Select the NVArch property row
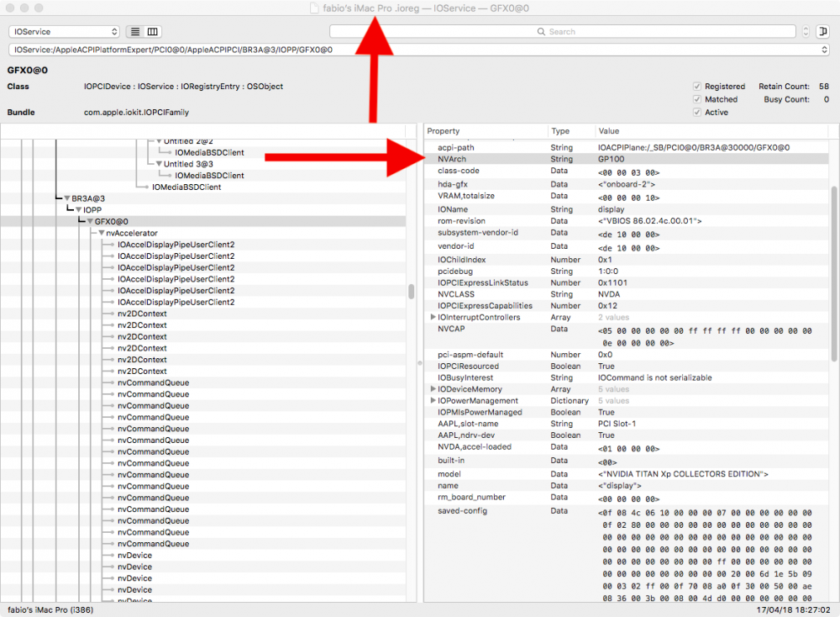840x617 pixels. click(627, 159)
